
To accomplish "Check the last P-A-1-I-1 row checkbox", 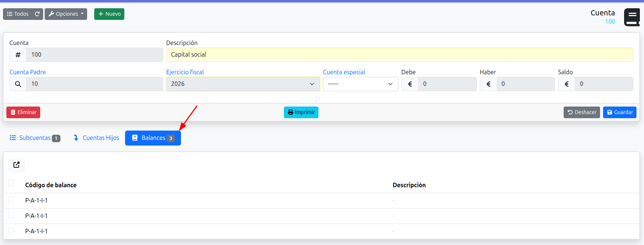I will (x=11, y=230).
